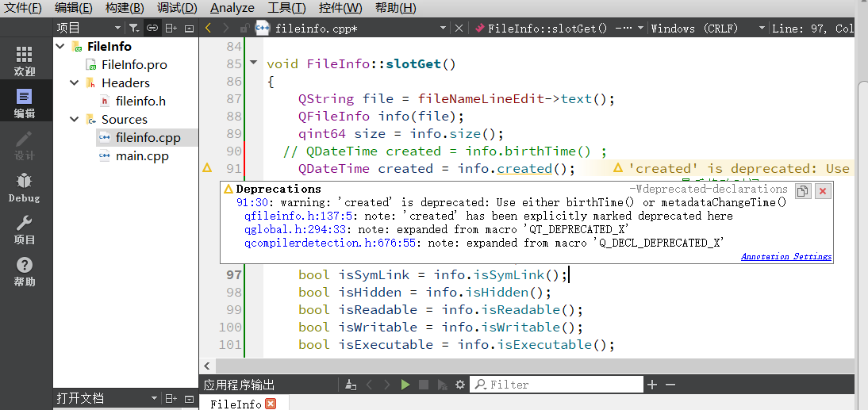Image resolution: width=868 pixels, height=410 pixels.
Task: Re-run application with green play button
Action: pyautogui.click(x=405, y=385)
